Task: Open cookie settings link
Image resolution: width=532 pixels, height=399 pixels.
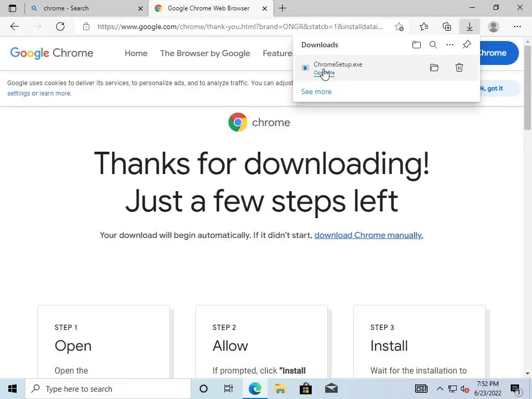Action: (x=19, y=94)
